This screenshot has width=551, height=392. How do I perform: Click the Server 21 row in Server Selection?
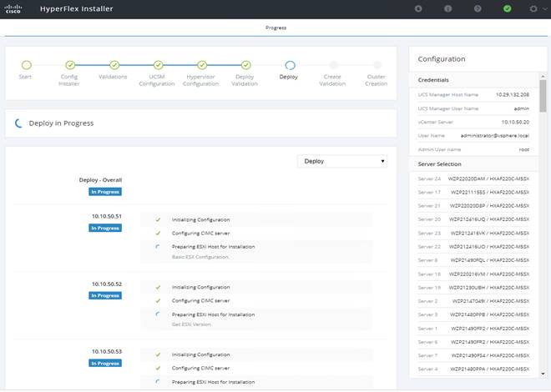tap(473, 206)
